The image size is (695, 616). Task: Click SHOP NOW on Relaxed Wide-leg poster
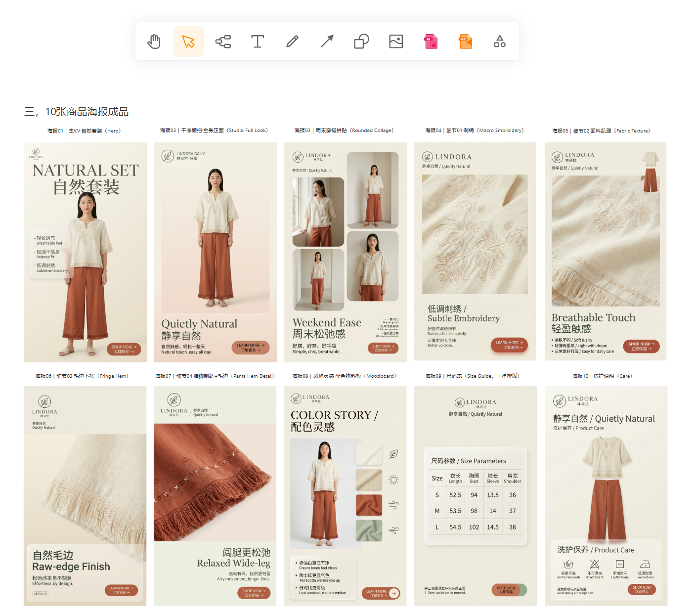coord(254,593)
